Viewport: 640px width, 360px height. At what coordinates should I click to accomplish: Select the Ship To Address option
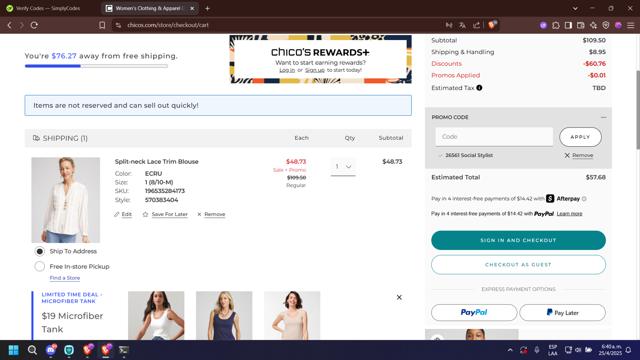tap(40, 251)
